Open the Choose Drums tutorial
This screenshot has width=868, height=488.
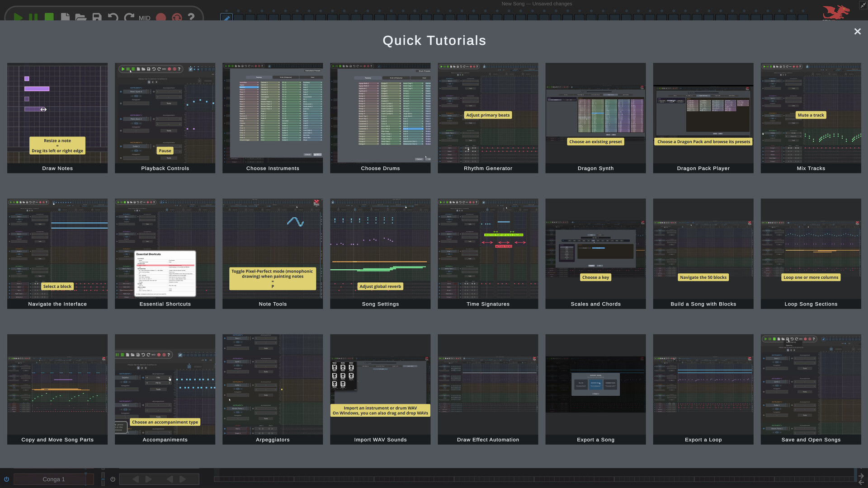pyautogui.click(x=380, y=118)
